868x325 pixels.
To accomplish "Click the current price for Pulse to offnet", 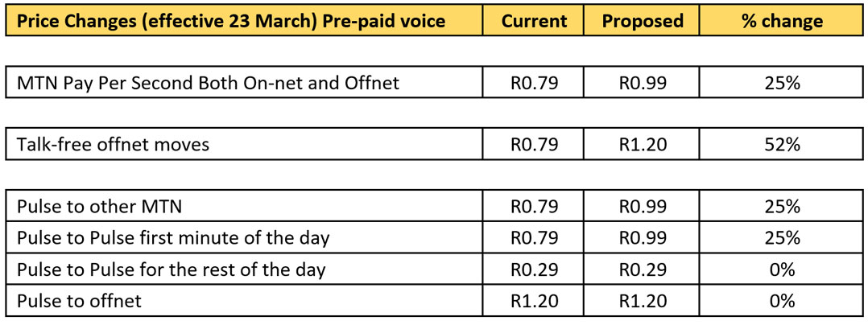I will coord(533,301).
